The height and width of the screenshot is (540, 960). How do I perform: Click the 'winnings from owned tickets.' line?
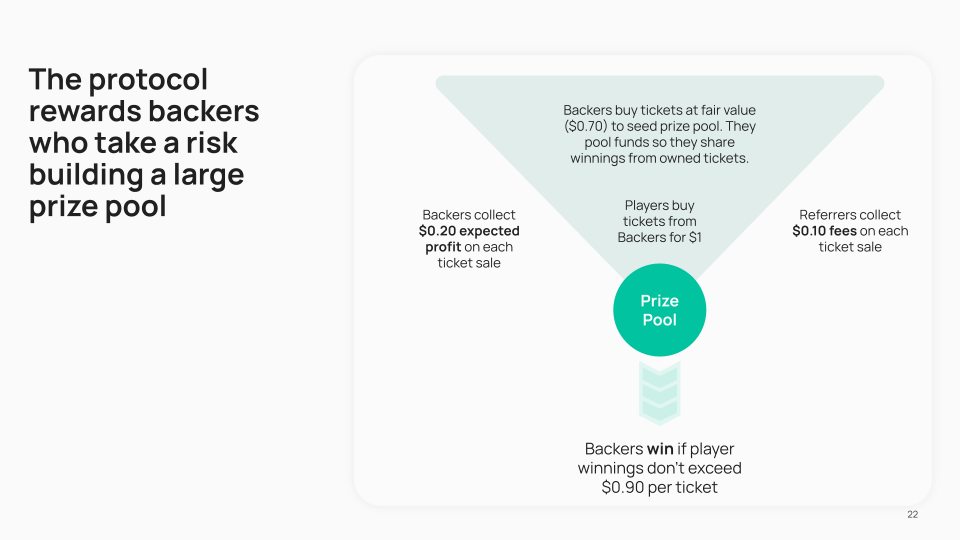(x=659, y=158)
